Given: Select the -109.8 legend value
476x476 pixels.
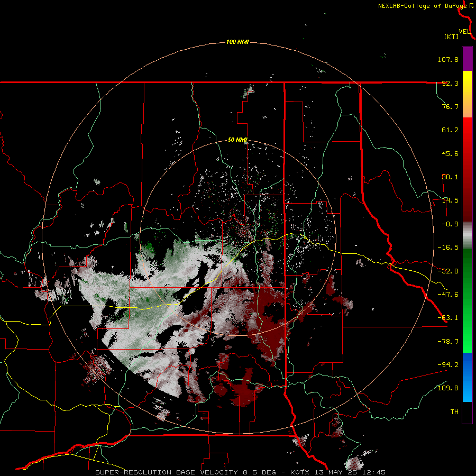Looking at the screenshot, I should coord(446,388).
